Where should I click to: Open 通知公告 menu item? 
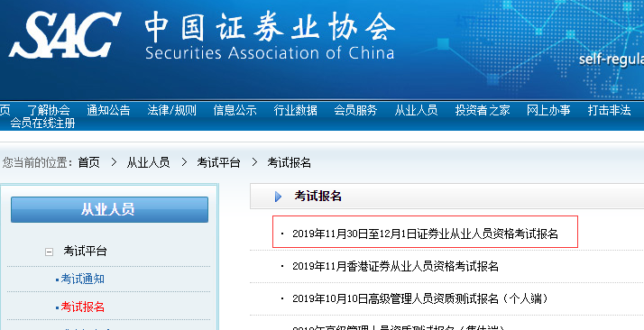click(108, 110)
